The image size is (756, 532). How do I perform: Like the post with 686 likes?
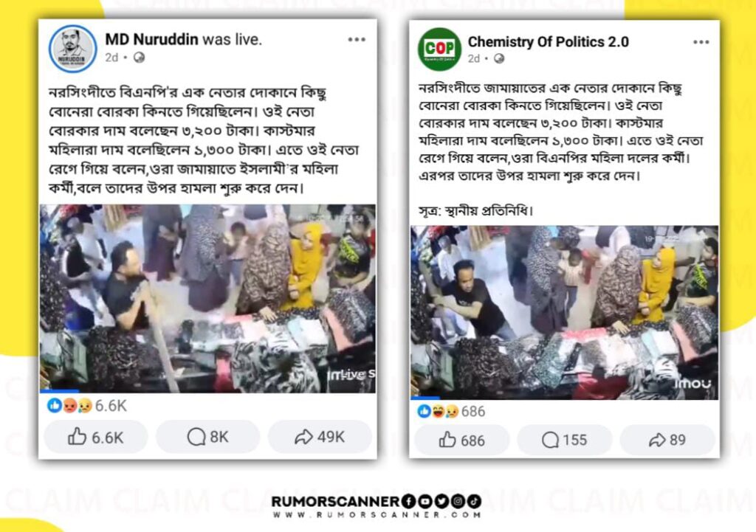point(462,441)
